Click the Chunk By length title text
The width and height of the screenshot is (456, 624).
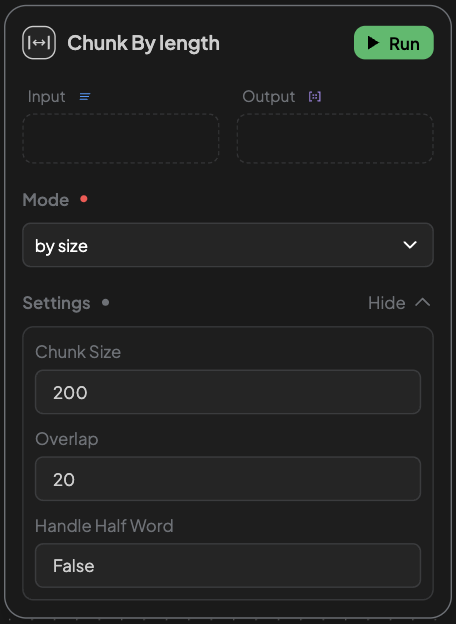143,43
